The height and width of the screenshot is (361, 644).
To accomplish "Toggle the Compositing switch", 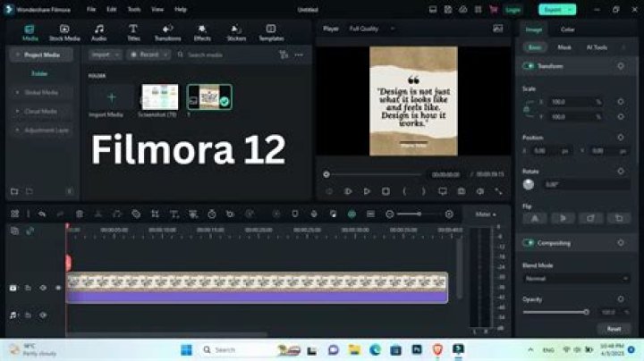I will (x=529, y=243).
